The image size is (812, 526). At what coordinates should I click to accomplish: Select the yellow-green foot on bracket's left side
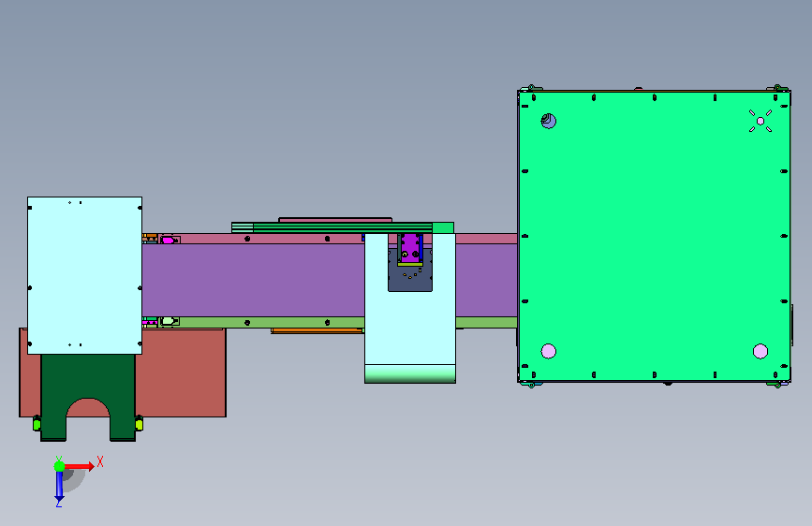pyautogui.click(x=37, y=425)
